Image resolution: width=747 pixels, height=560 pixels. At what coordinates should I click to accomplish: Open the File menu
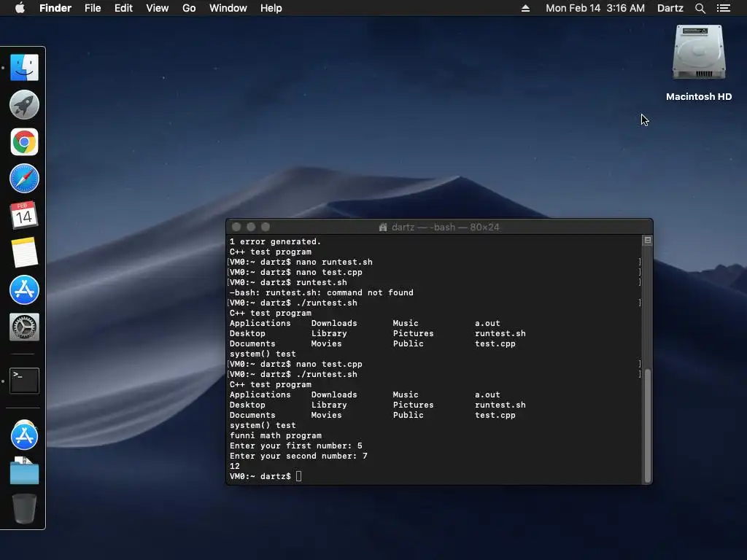(x=93, y=8)
